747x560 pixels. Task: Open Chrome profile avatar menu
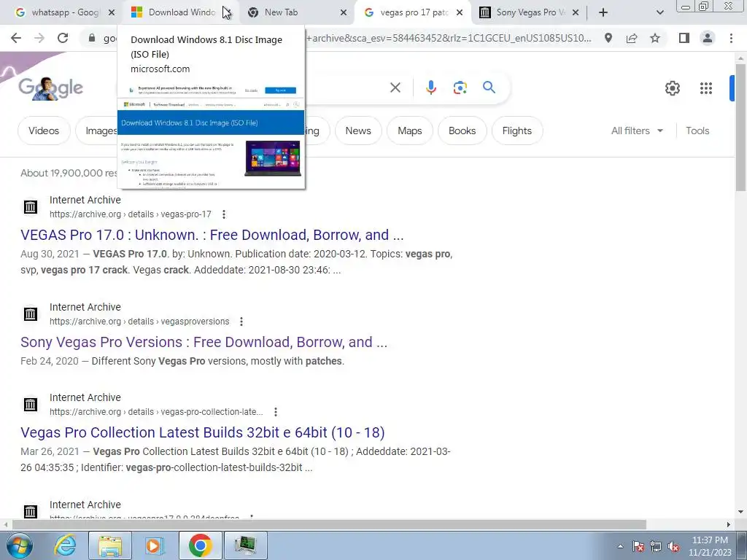(x=708, y=38)
